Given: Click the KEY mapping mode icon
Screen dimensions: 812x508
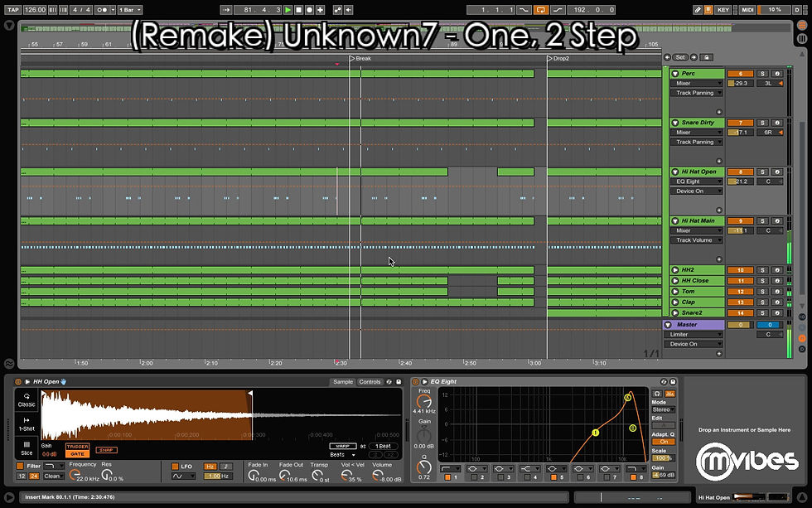Looking at the screenshot, I should click(x=723, y=9).
